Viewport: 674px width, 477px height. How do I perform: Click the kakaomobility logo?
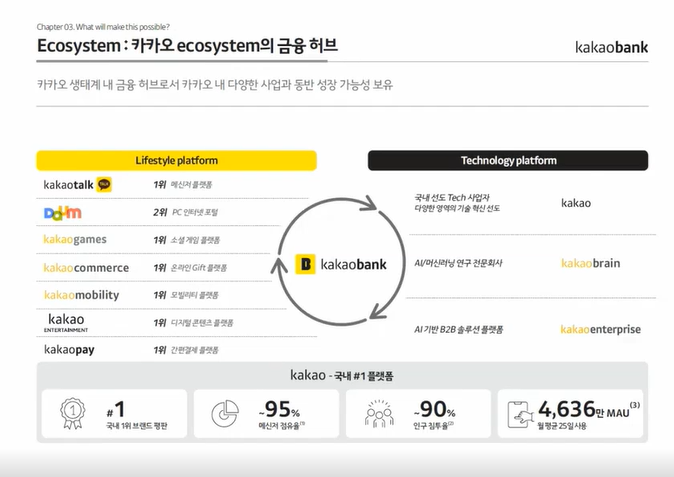coord(81,295)
